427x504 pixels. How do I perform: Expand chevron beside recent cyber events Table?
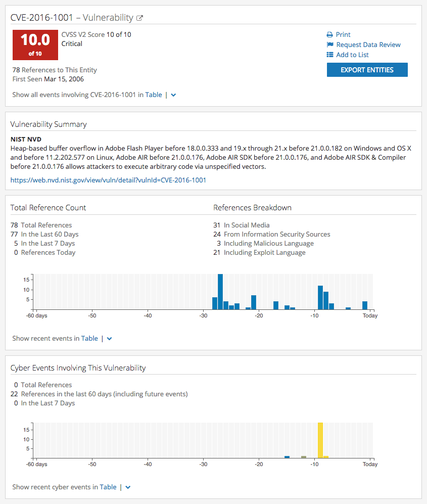(128, 487)
